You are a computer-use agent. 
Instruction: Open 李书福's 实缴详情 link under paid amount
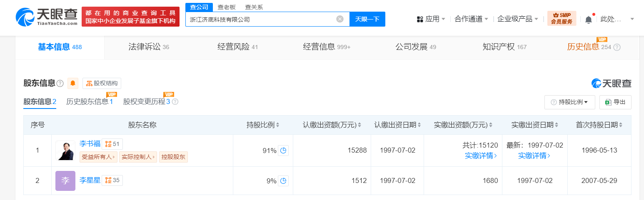point(481,156)
